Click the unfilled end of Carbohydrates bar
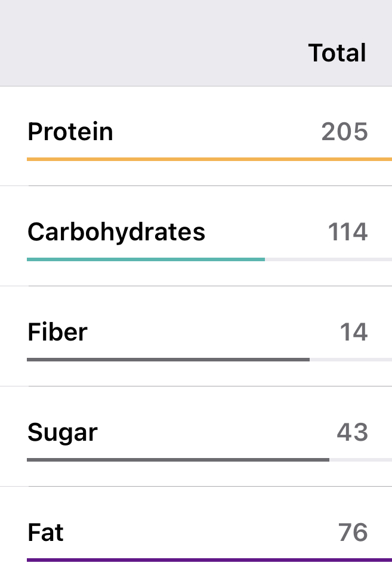Screen dimensions: 392x563 point(328,259)
